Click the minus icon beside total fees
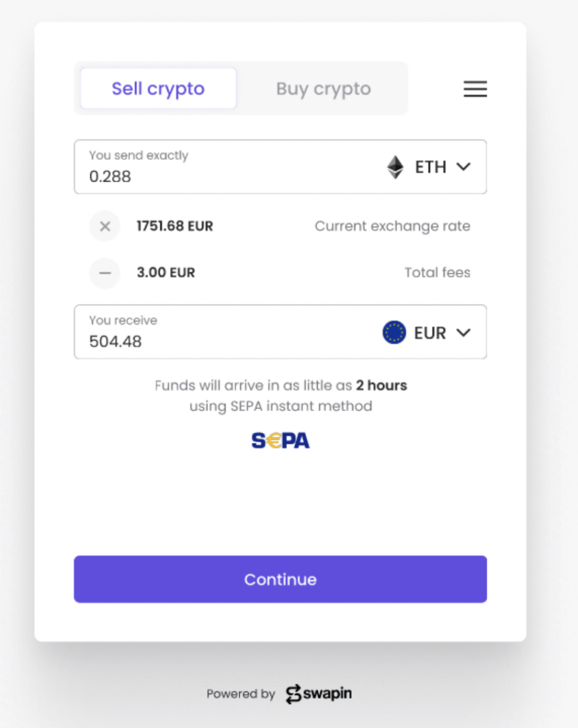Viewport: 578px width, 728px height. [x=105, y=272]
